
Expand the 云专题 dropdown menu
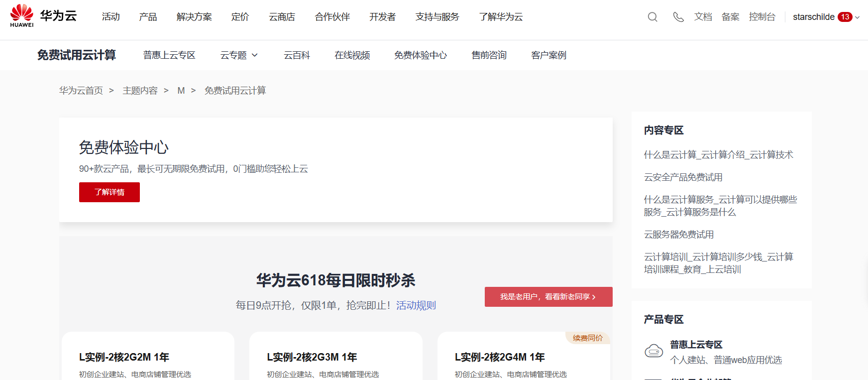click(239, 55)
